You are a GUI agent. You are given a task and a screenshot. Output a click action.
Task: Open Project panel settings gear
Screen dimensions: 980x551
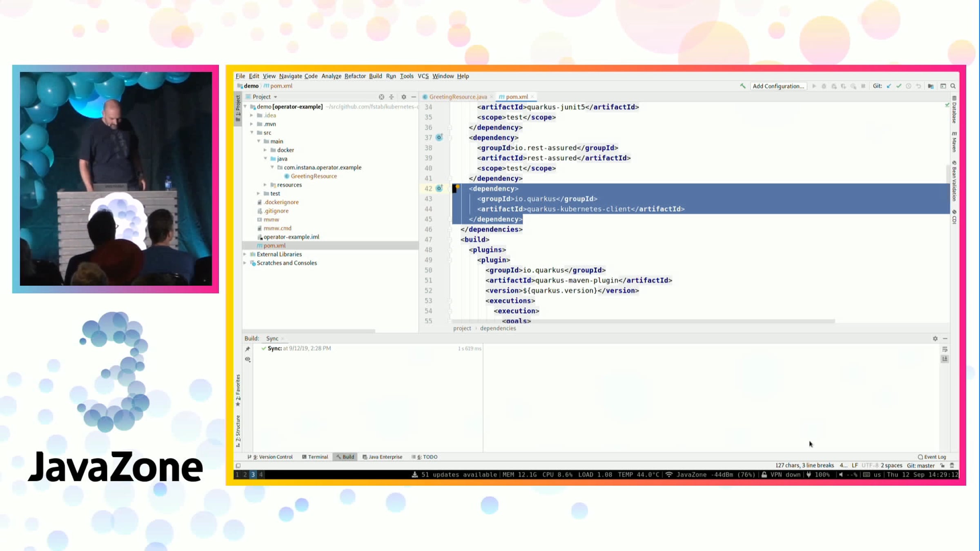pos(403,97)
